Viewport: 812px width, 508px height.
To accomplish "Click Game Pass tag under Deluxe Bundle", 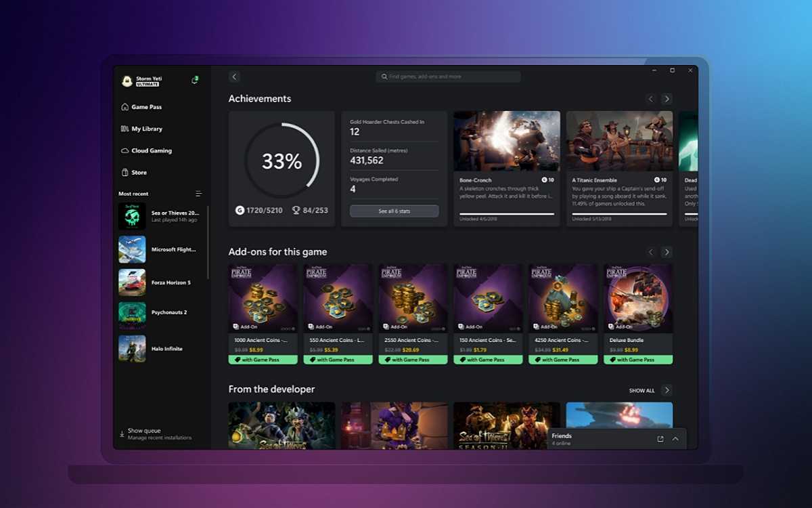I will point(638,360).
